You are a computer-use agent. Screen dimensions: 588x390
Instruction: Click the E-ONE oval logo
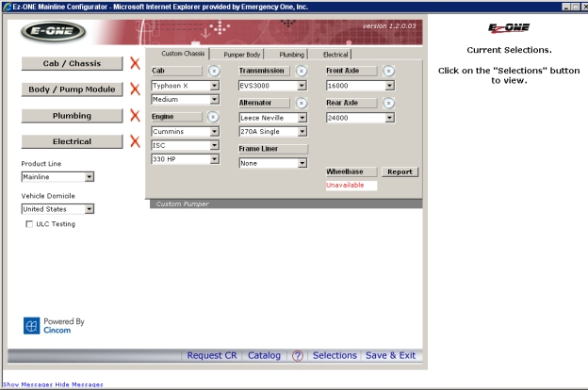pyautogui.click(x=53, y=31)
